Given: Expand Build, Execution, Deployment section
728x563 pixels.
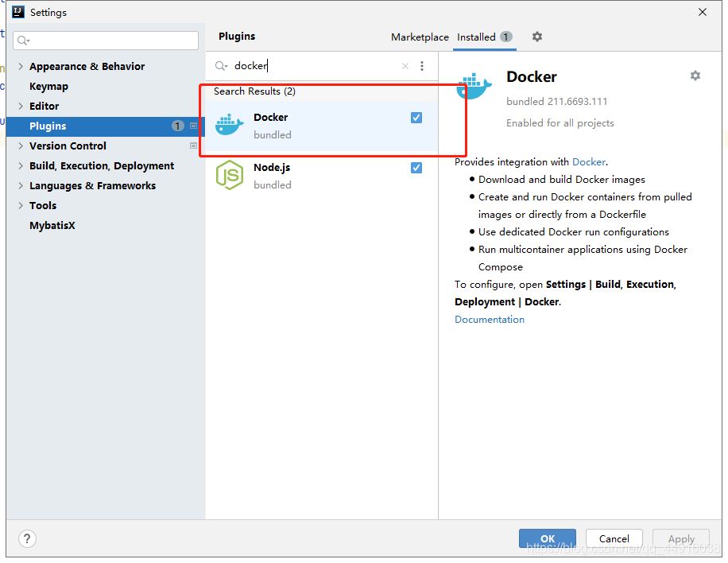Looking at the screenshot, I should coord(21,166).
